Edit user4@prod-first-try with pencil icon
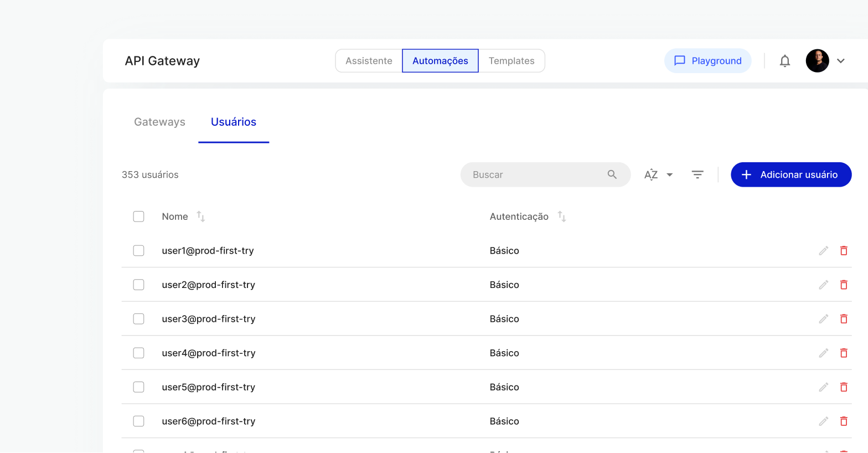The width and height of the screenshot is (868, 453). click(x=823, y=353)
